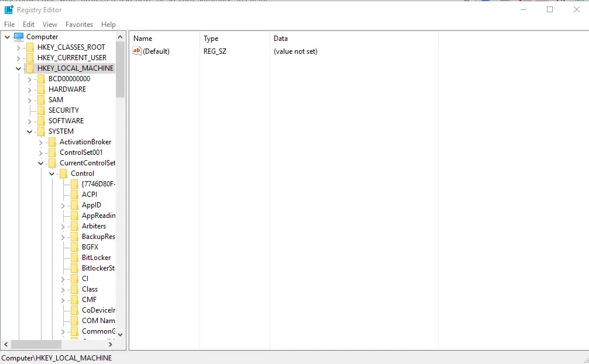Click the tree scroll up arrow

tap(120, 37)
